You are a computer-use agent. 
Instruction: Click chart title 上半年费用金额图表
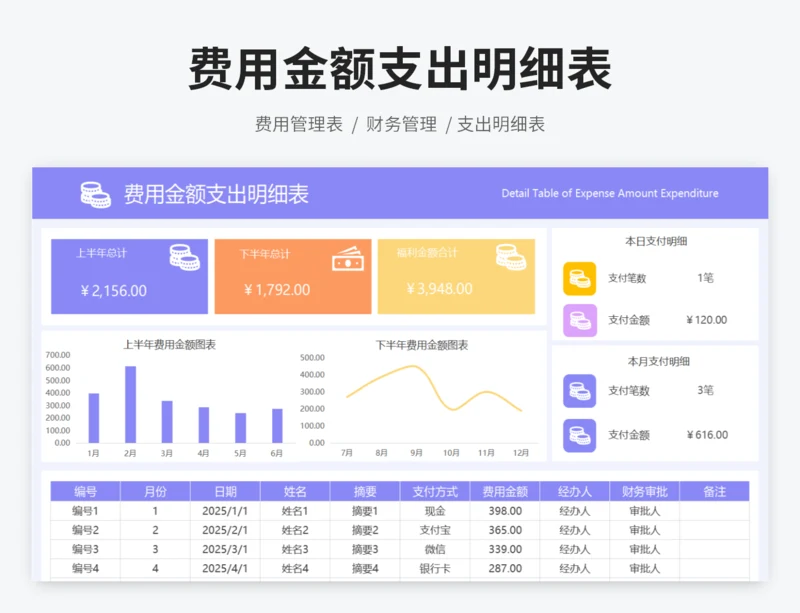click(x=169, y=345)
